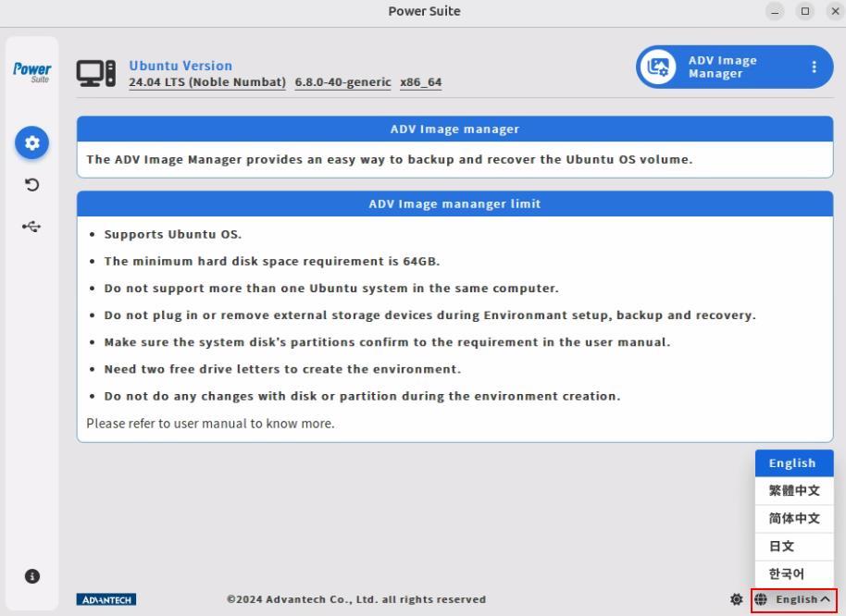Click the settings gear icon in footer

736,598
